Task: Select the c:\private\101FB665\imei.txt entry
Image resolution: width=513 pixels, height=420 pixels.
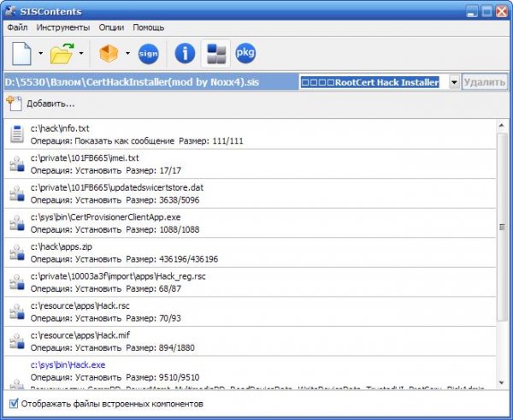Action: [x=250, y=164]
